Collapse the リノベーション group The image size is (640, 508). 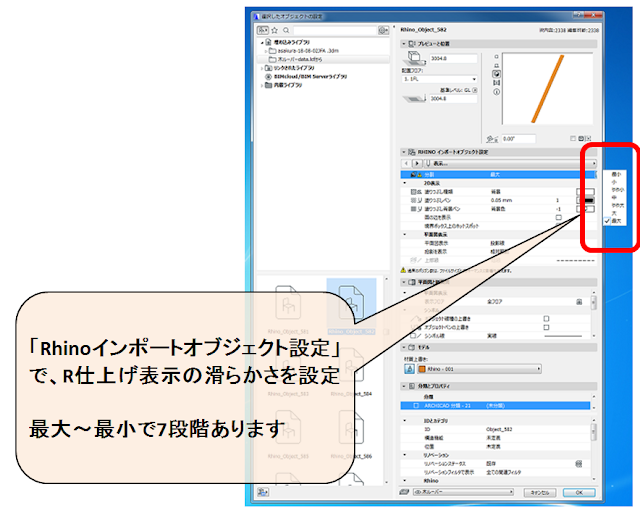405,455
